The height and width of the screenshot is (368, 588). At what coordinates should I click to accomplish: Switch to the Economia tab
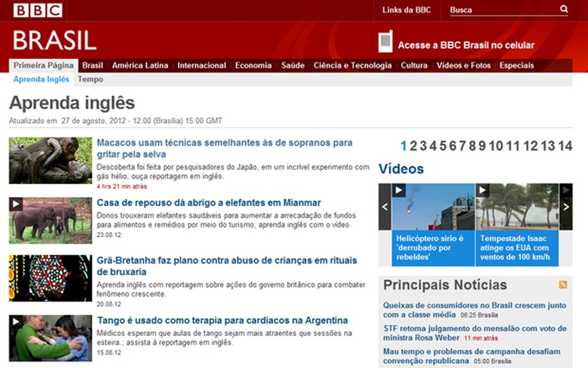pos(253,65)
